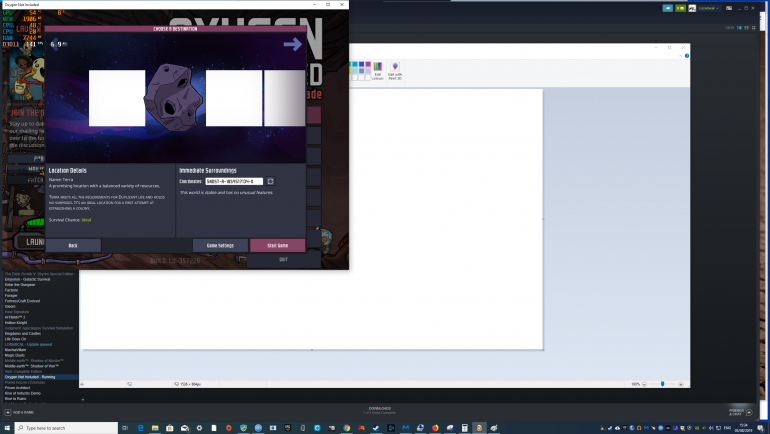Switch to Oxygen Not Included taskbar icon
770x434 pixels.
tap(479, 428)
